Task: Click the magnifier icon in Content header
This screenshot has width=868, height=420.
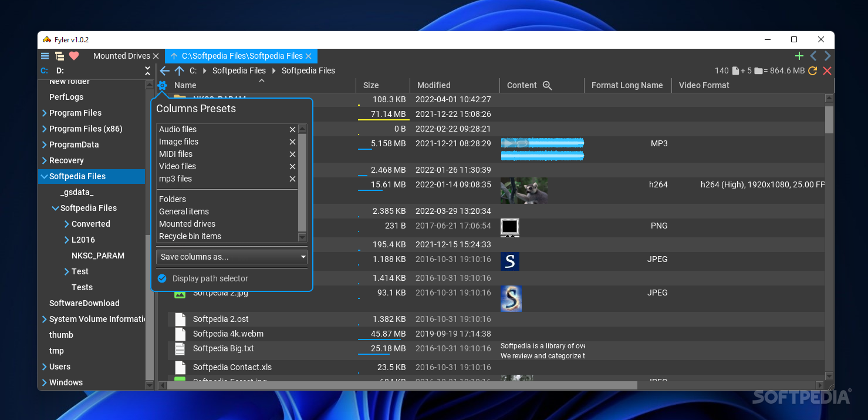Action: click(548, 85)
